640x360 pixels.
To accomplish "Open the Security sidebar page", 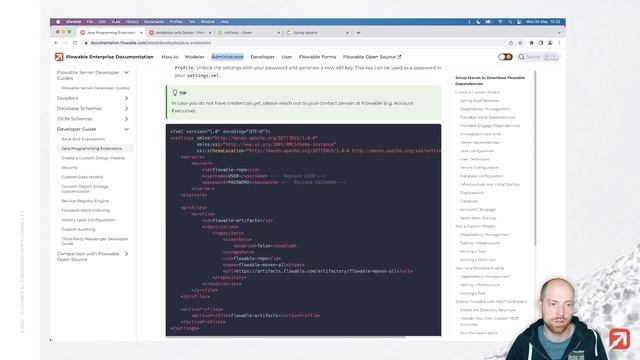I will tap(69, 168).
